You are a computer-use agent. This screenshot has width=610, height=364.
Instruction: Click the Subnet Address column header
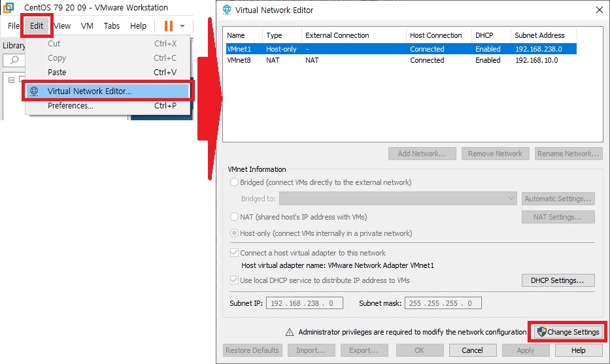pos(543,35)
